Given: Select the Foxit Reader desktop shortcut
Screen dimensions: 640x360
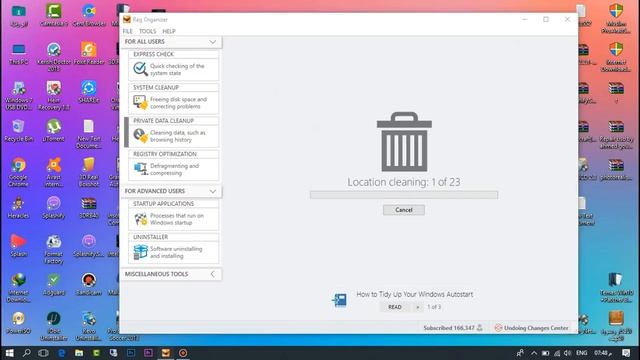Looking at the screenshot, I should [x=89, y=54].
